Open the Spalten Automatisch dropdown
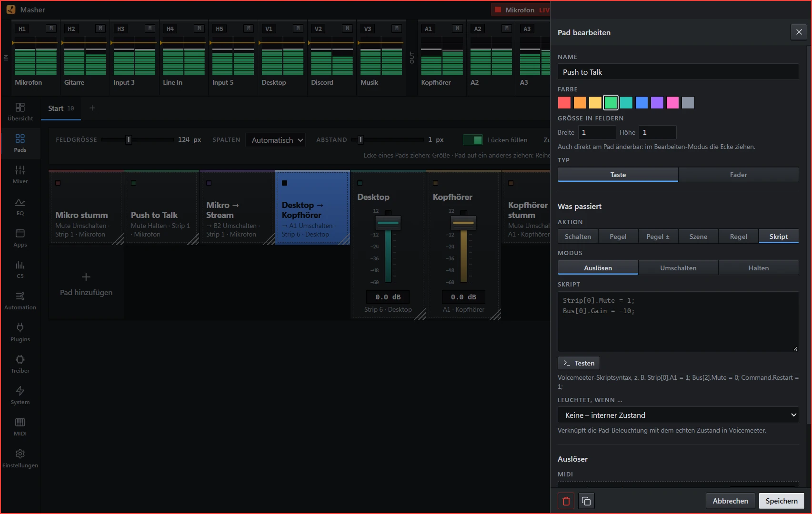 tap(276, 140)
